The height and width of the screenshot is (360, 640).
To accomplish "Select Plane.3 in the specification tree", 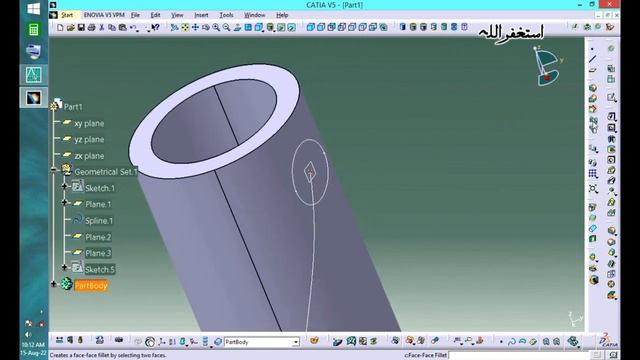I will (98, 253).
